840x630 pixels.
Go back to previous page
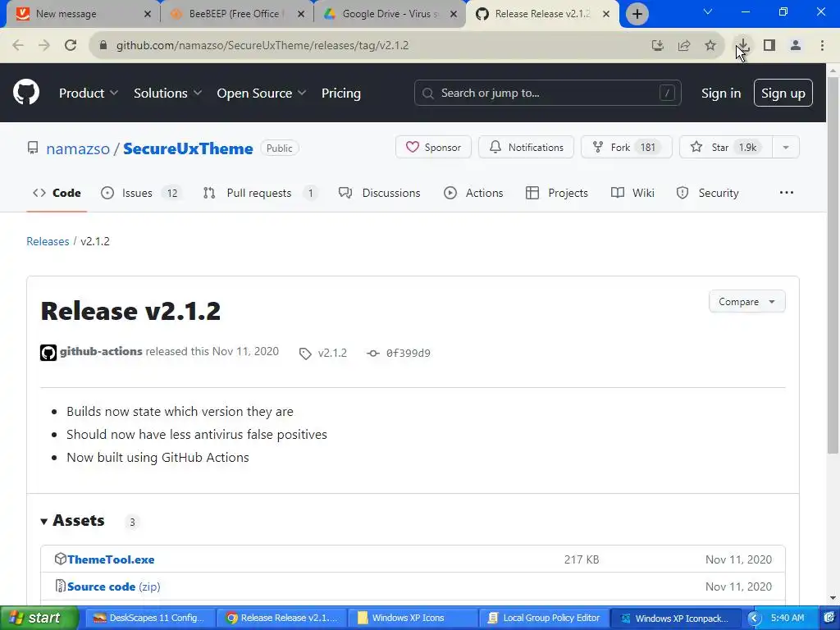click(x=18, y=45)
